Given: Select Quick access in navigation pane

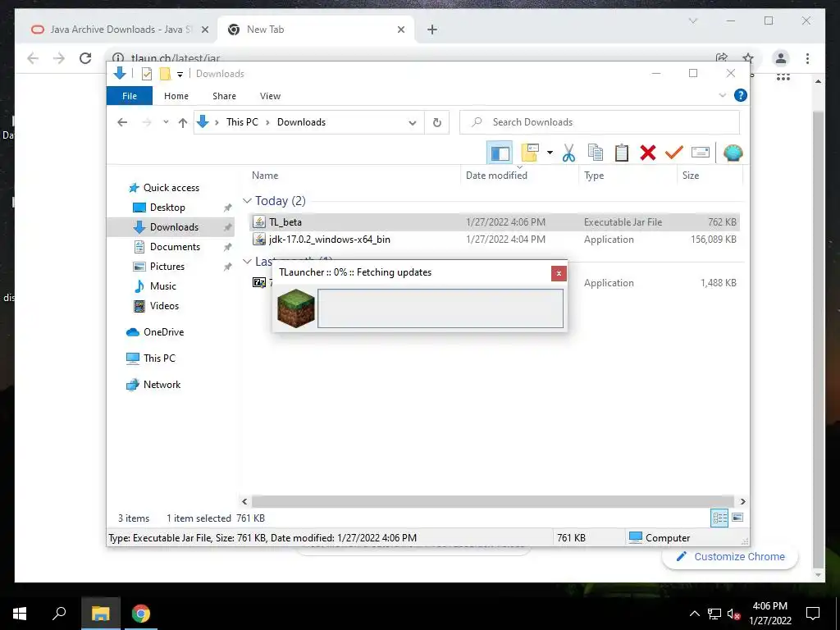Looking at the screenshot, I should click(x=171, y=188).
